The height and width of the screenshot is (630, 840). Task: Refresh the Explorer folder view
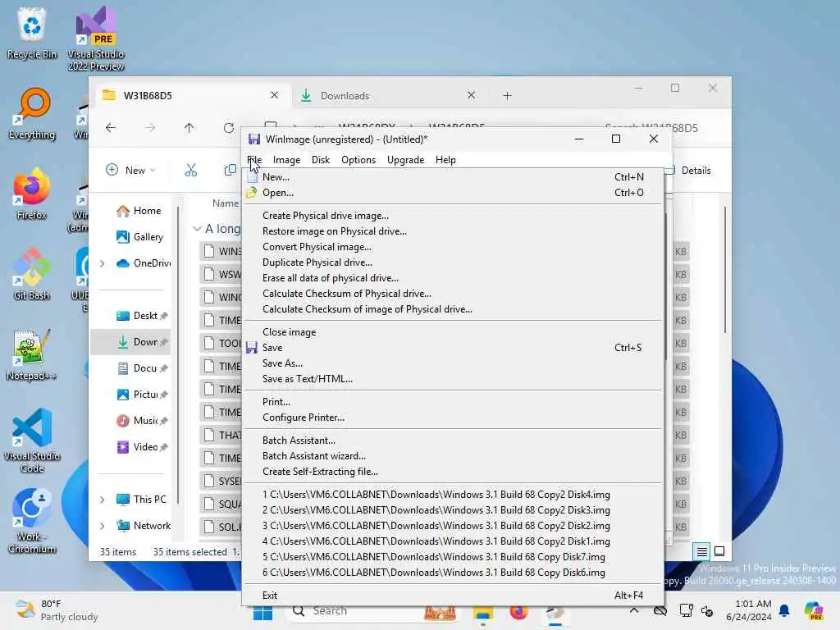(x=229, y=127)
